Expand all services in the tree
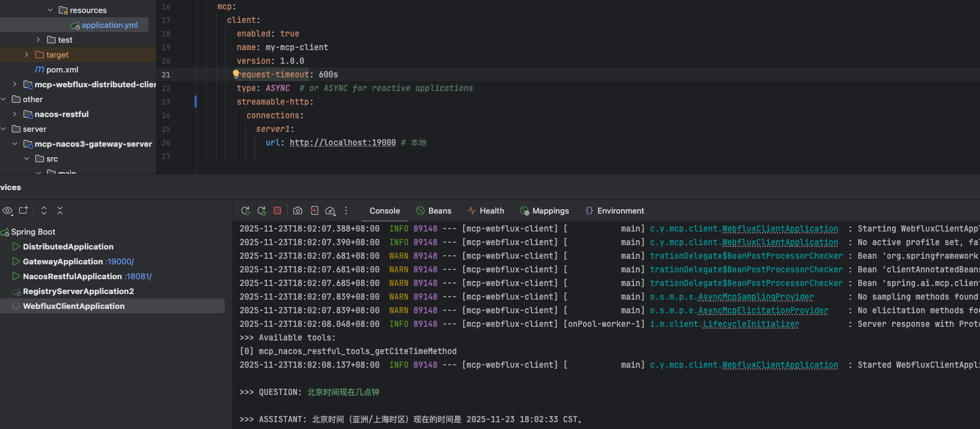The width and height of the screenshot is (980, 429). (44, 210)
